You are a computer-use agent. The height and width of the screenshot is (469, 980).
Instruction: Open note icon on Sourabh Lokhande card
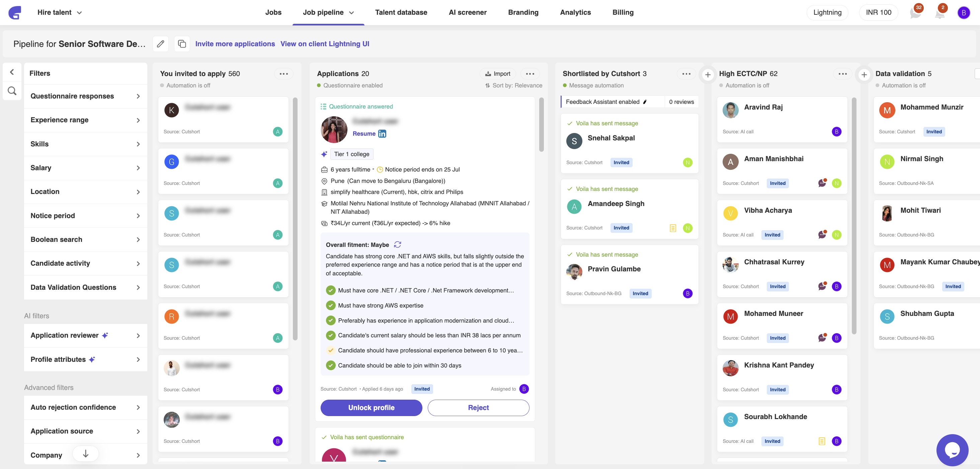coord(822,441)
